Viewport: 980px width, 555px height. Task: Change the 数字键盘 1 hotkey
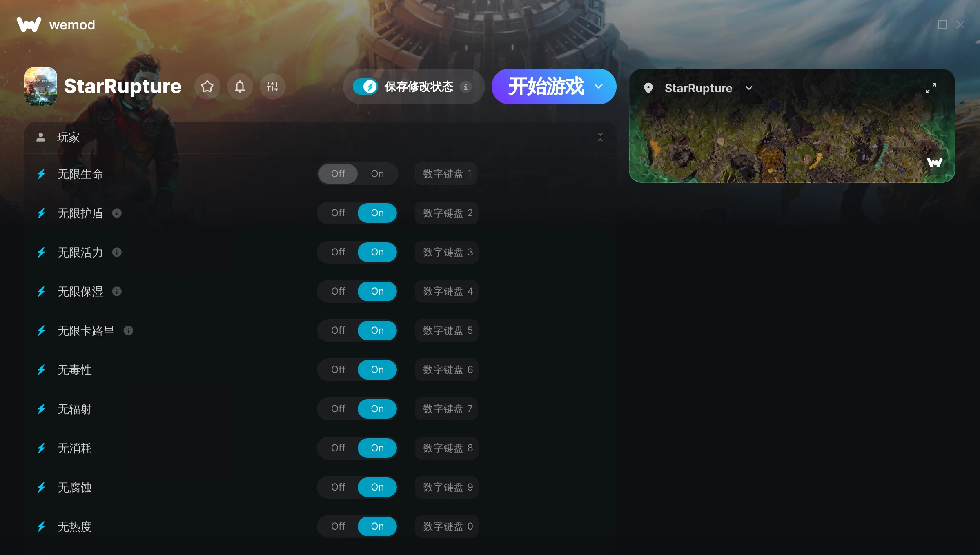click(x=447, y=174)
